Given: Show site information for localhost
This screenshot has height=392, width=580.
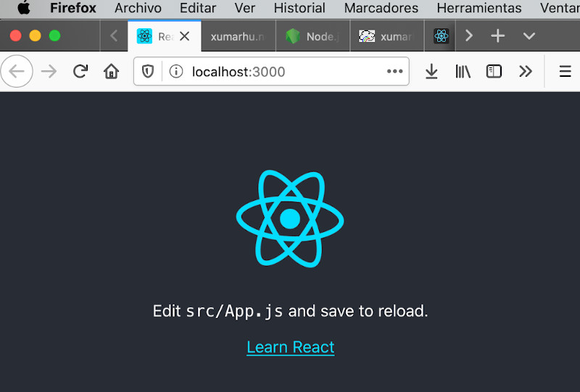Looking at the screenshot, I should [x=175, y=71].
